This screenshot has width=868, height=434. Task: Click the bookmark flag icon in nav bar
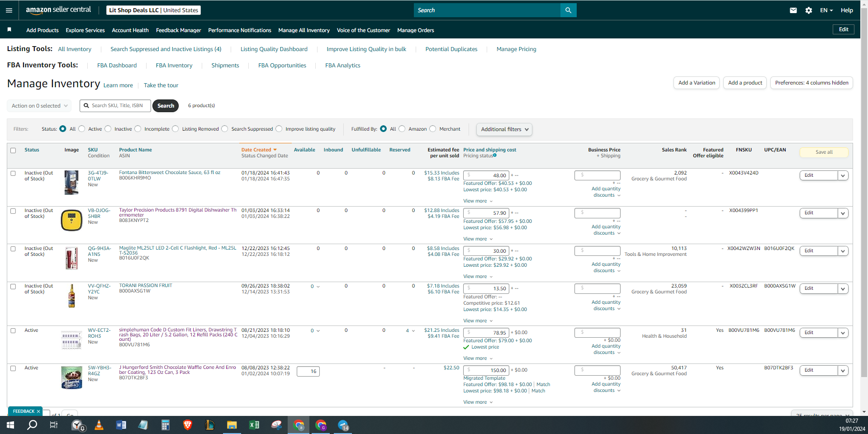(x=9, y=30)
